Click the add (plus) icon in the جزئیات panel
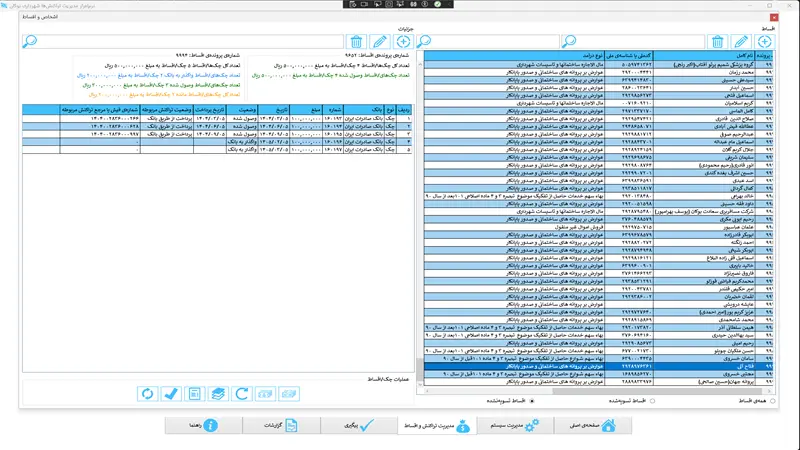Image resolution: width=800 pixels, height=450 pixels. (403, 41)
